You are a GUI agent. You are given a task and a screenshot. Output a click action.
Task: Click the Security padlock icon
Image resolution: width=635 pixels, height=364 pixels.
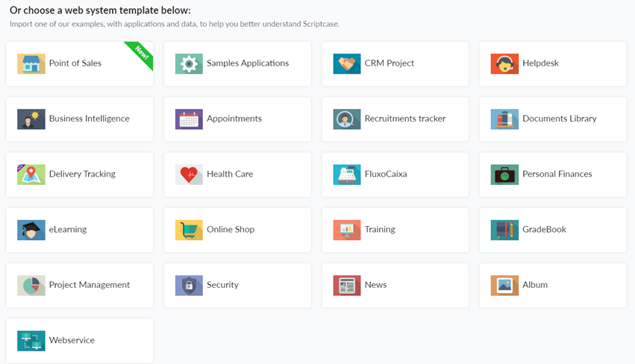(x=189, y=285)
